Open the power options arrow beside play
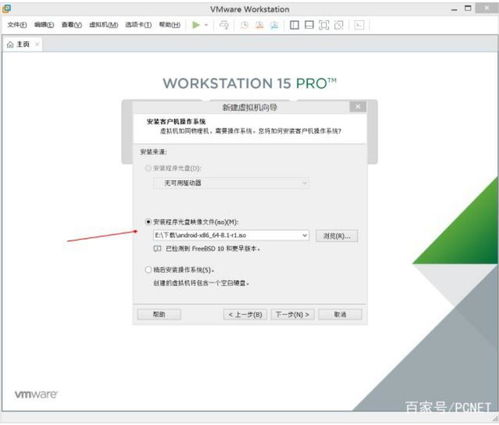499x425 pixels. (x=206, y=25)
